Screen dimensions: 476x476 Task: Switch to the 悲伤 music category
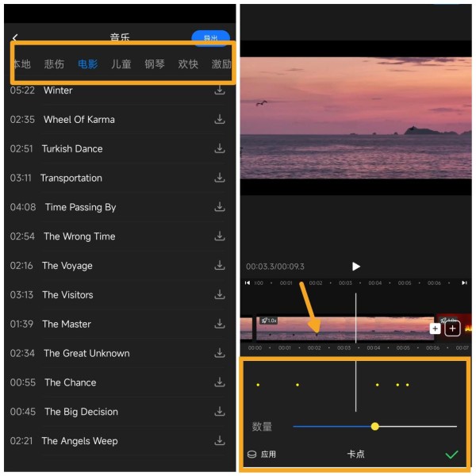pos(54,64)
